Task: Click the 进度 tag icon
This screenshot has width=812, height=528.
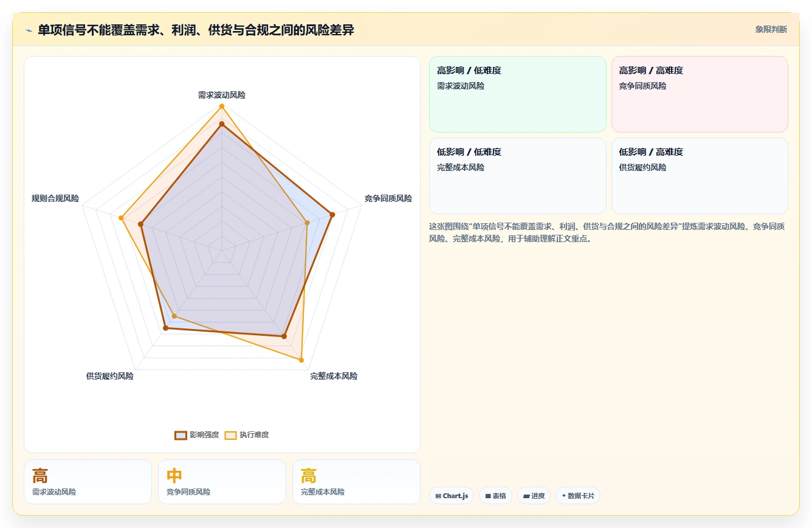Action: [x=526, y=496]
